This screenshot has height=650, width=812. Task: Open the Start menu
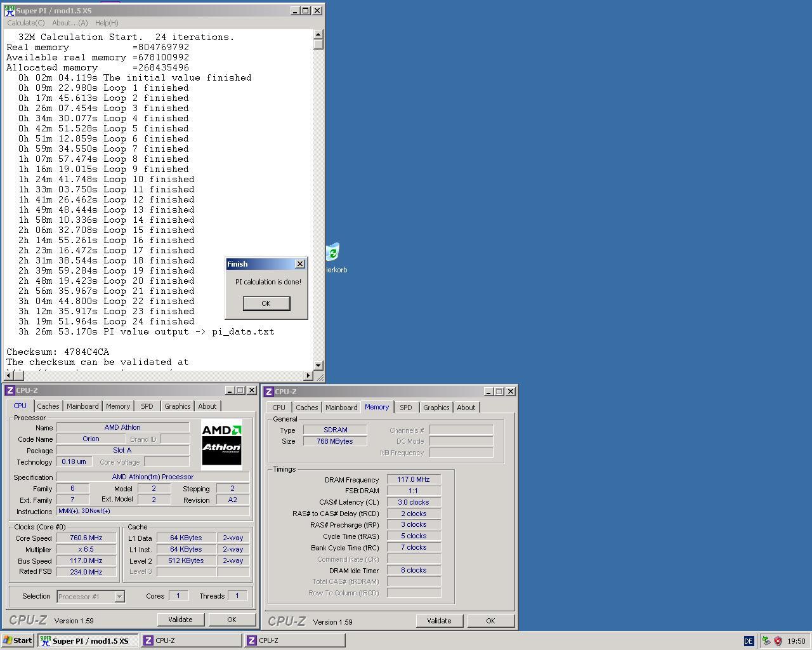click(x=18, y=640)
